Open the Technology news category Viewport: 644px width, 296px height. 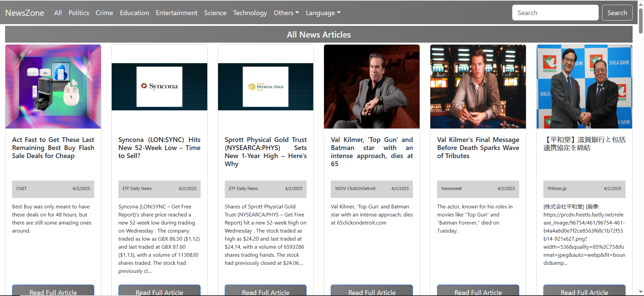250,13
